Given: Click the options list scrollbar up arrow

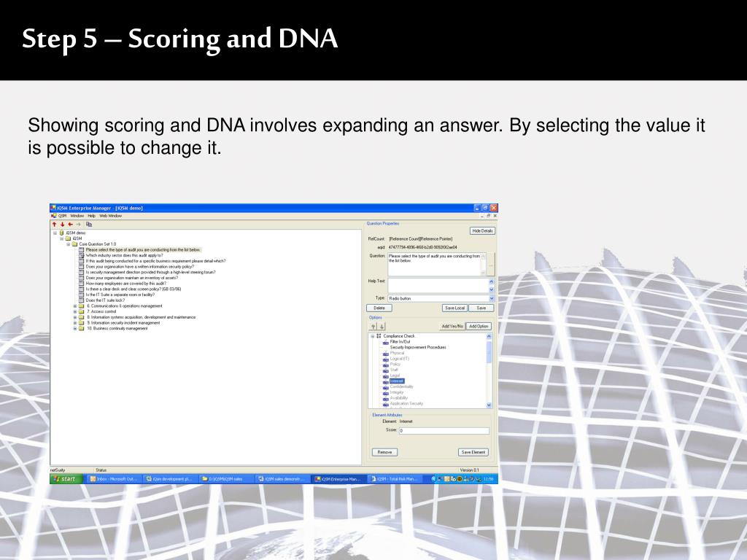Looking at the screenshot, I should [489, 336].
